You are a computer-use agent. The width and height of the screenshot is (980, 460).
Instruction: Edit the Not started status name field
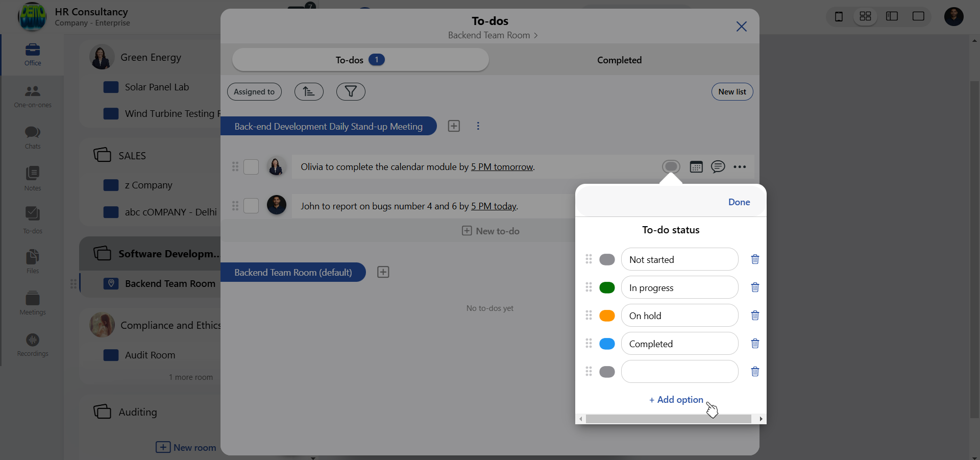[x=679, y=259]
